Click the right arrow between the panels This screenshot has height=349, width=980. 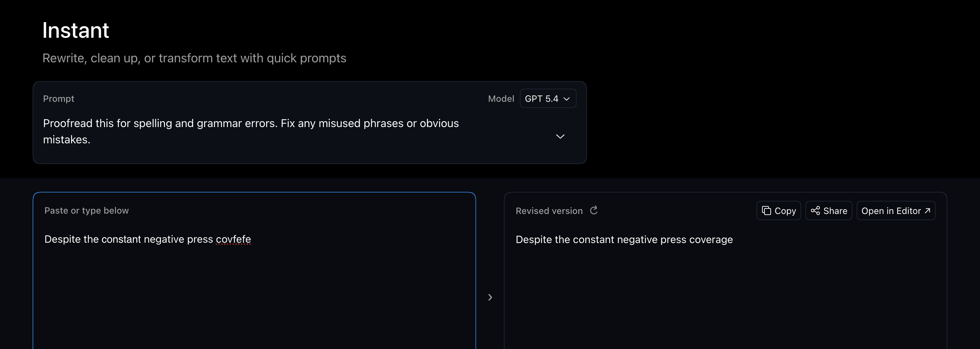[x=490, y=297]
